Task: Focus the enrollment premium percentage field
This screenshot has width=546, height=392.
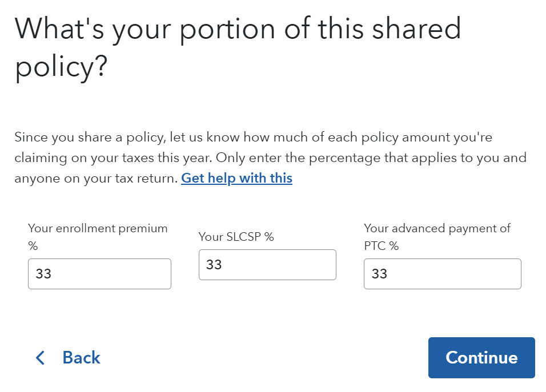Action: (x=99, y=274)
